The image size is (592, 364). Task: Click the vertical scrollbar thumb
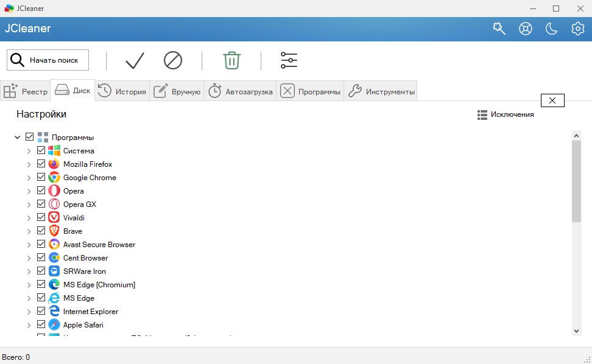[576, 181]
